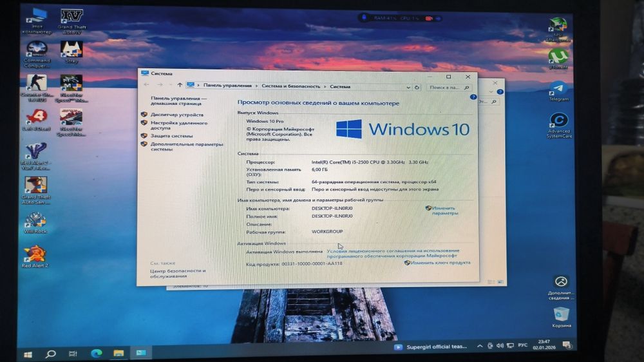Open taskbar search magnifier

(50, 354)
